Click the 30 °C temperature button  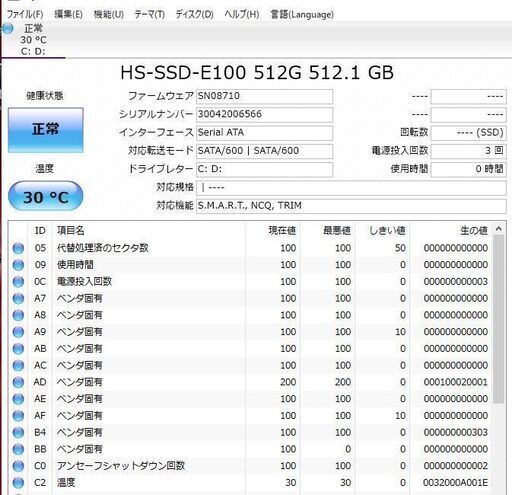point(46,196)
